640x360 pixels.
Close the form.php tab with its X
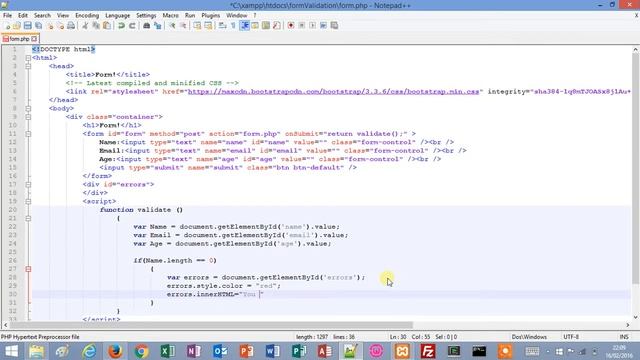pos(34,39)
